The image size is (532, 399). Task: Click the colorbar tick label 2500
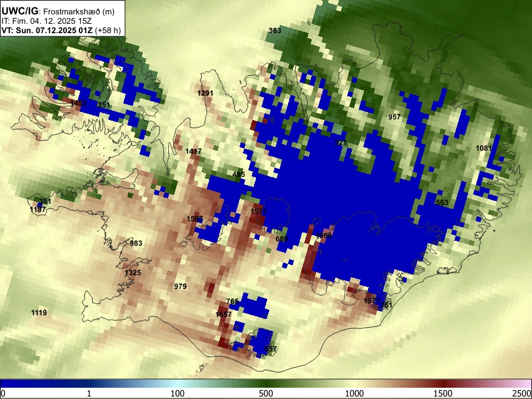click(x=523, y=393)
